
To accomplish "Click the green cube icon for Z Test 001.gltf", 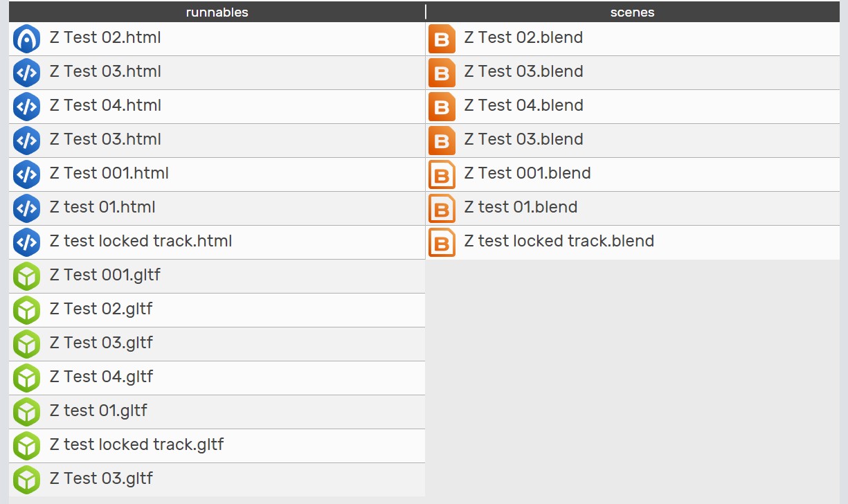I will pyautogui.click(x=26, y=276).
